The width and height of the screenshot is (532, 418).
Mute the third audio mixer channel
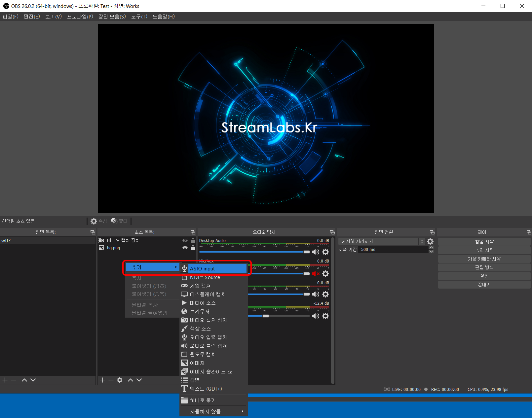tap(316, 294)
